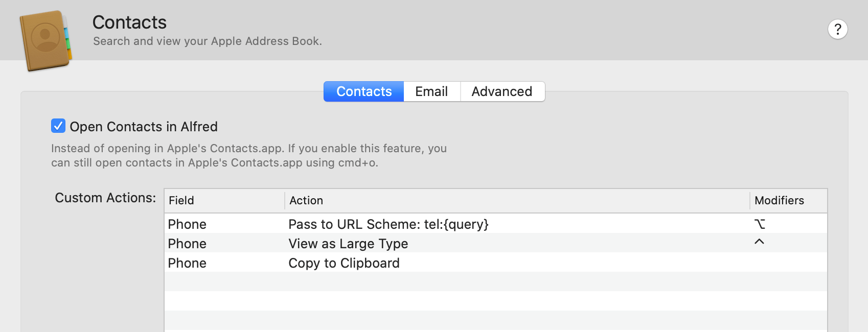Select the Pass to URL Scheme action row
This screenshot has height=332, width=868.
[x=389, y=224]
